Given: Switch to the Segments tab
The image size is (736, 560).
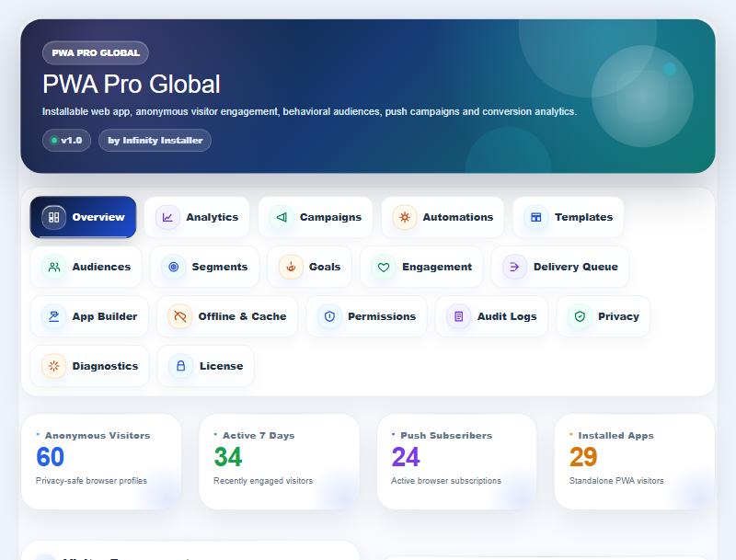Looking at the screenshot, I should pos(204,267).
